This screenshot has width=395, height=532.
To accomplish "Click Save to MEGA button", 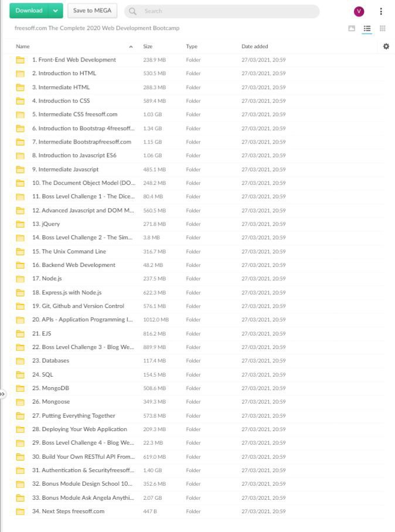I will [92, 11].
